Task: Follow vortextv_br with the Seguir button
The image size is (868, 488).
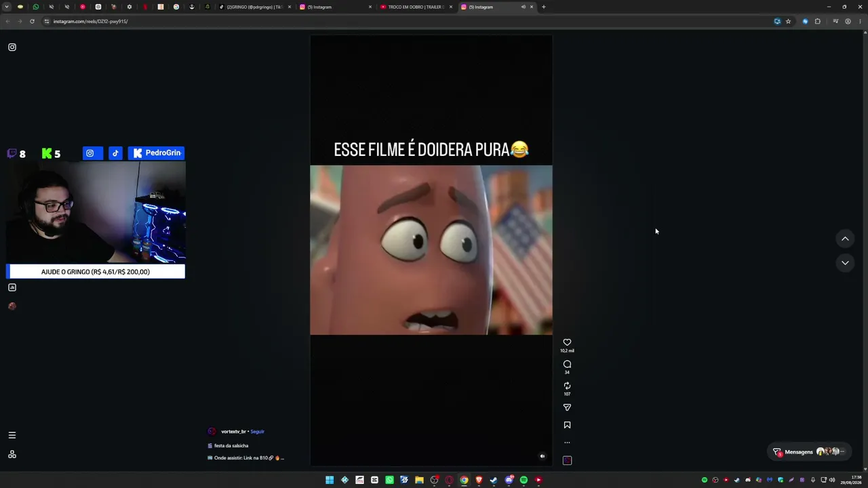Action: point(257,432)
